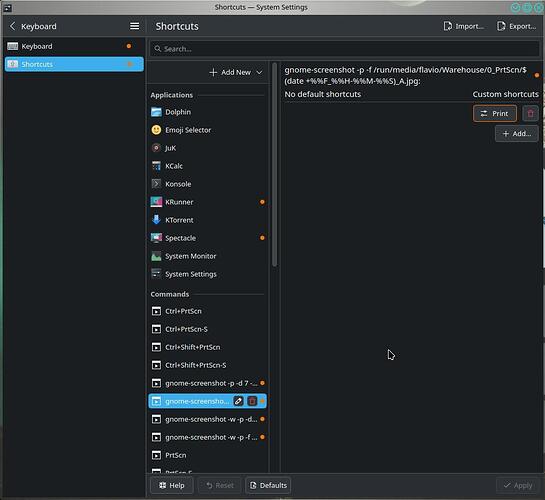Click the Export... button
The image size is (545, 500).
pos(516,26)
